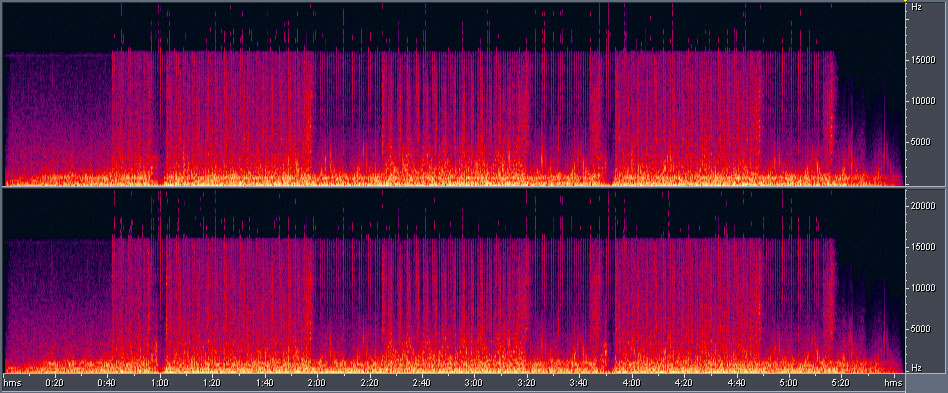The image size is (948, 393).
Task: Click the 20000 label on lower frequency ruler
Action: point(924,206)
